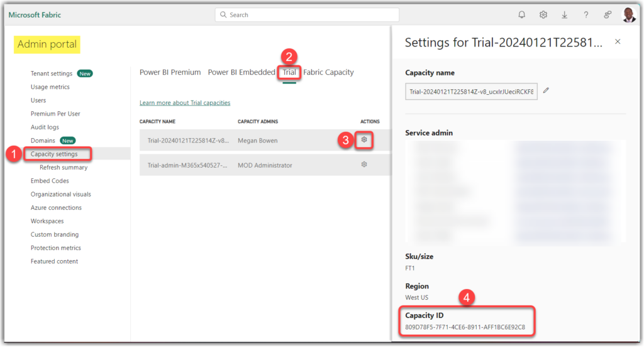This screenshot has height=348, width=644.
Task: Click Megan Bowen admin cell
Action: [x=257, y=140]
